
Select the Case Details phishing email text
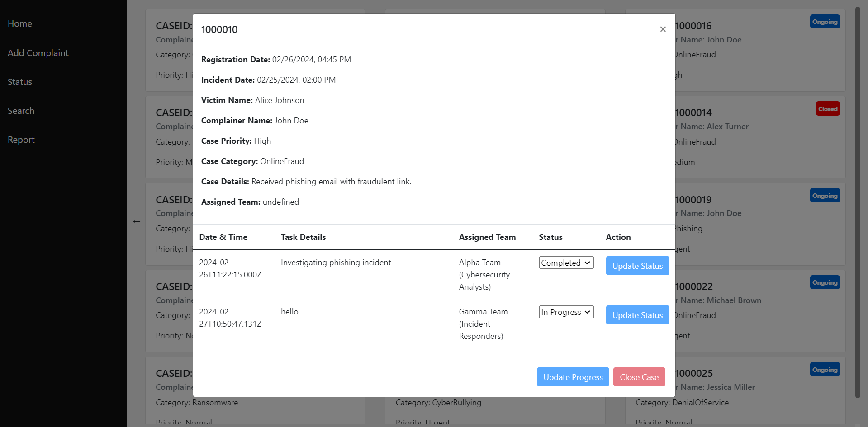tap(331, 181)
